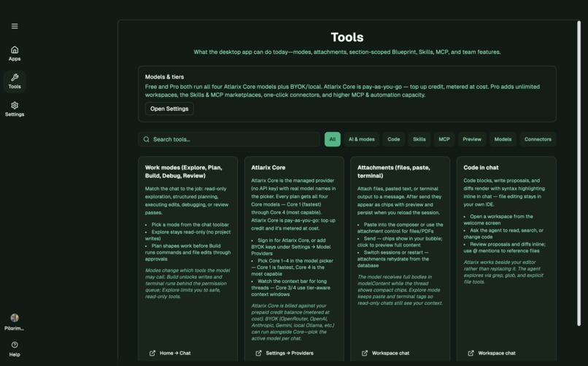Click external link icon under Attachments card
Screen dimensions: 588x366
click(x=365, y=353)
